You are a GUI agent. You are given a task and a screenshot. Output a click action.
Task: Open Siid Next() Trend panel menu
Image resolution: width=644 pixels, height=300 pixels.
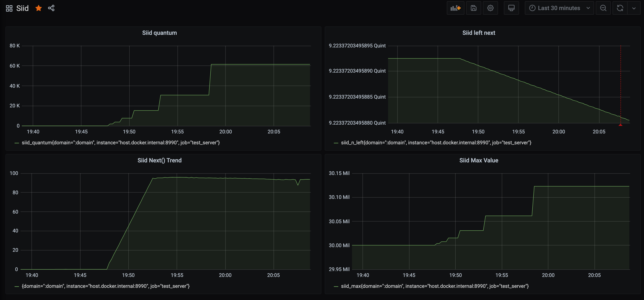(x=159, y=160)
